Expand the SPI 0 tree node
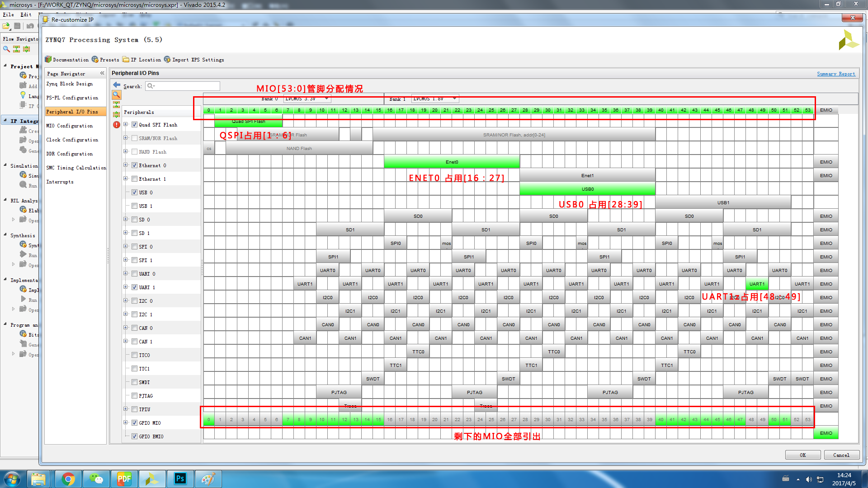Screen dimensions: 868x488 pos(126,246)
